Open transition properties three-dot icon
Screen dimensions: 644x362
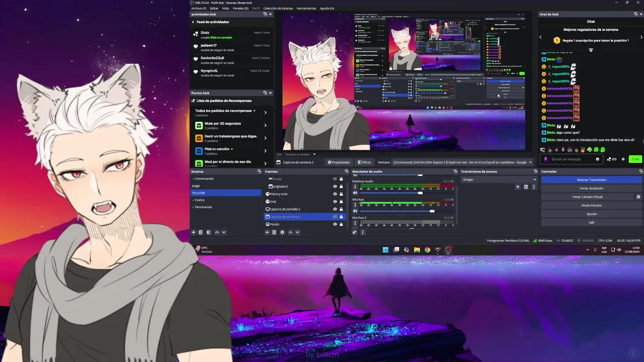534,187
